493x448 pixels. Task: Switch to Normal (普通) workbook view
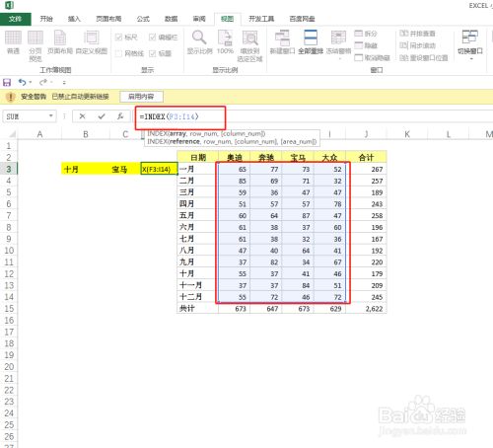[13, 42]
